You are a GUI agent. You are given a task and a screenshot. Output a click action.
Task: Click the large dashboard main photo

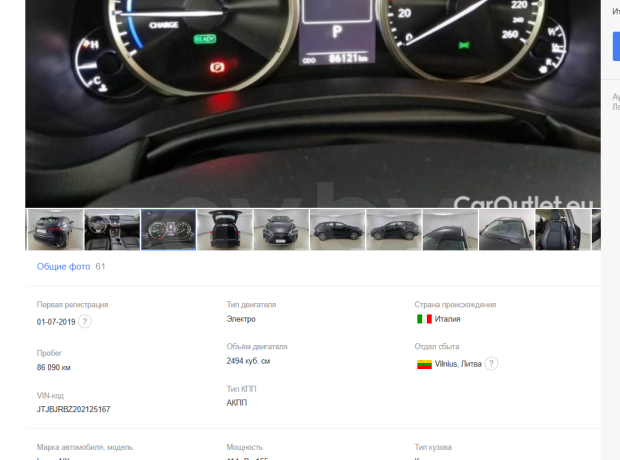coord(313,104)
